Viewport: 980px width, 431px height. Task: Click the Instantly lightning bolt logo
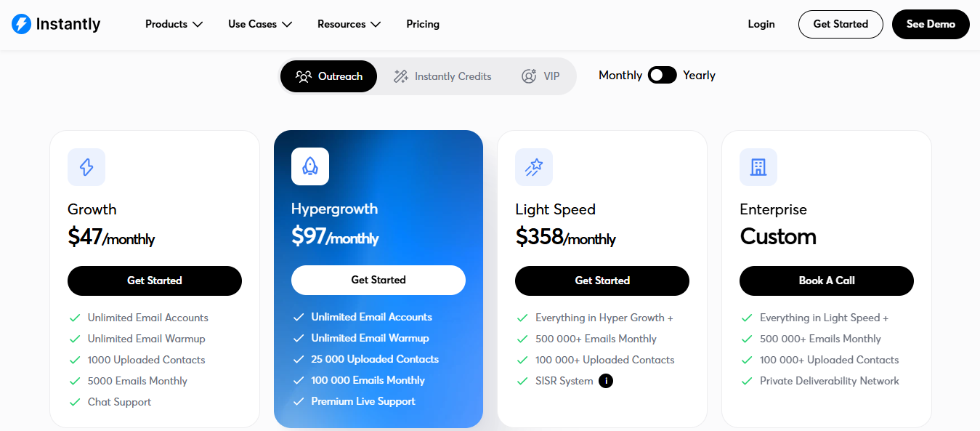coord(20,23)
